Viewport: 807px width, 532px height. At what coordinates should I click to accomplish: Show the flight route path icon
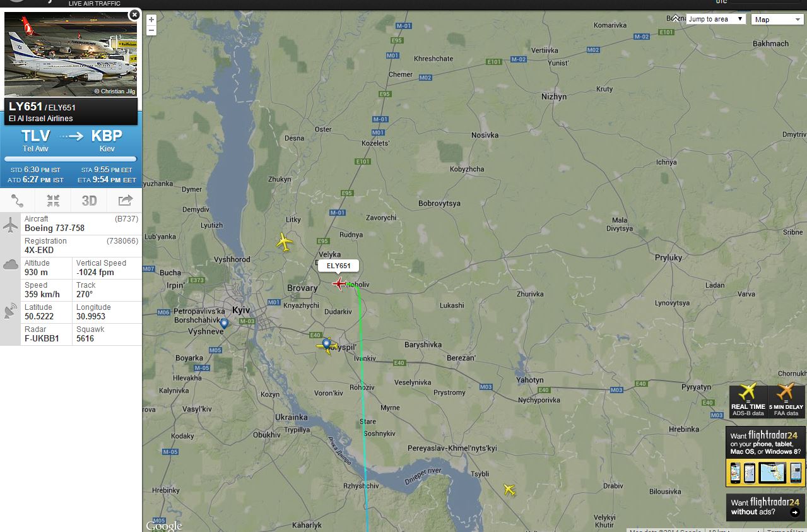pyautogui.click(x=18, y=201)
